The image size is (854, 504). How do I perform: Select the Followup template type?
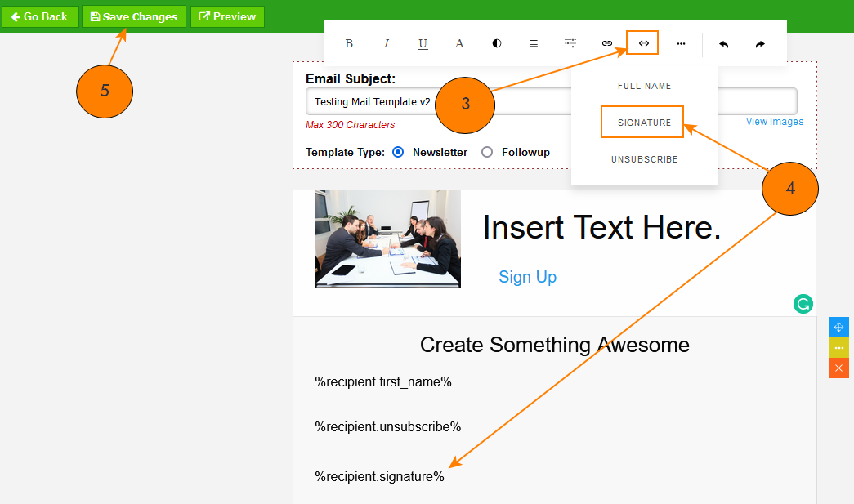coord(487,152)
